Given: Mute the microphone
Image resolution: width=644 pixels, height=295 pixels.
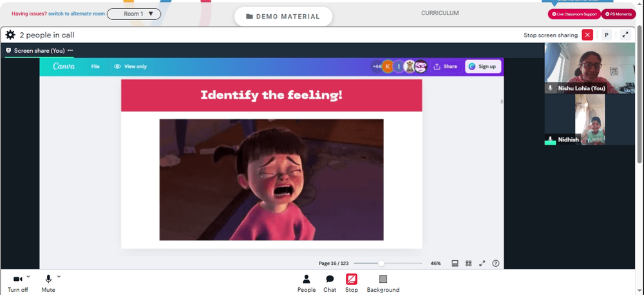Looking at the screenshot, I should point(48,283).
